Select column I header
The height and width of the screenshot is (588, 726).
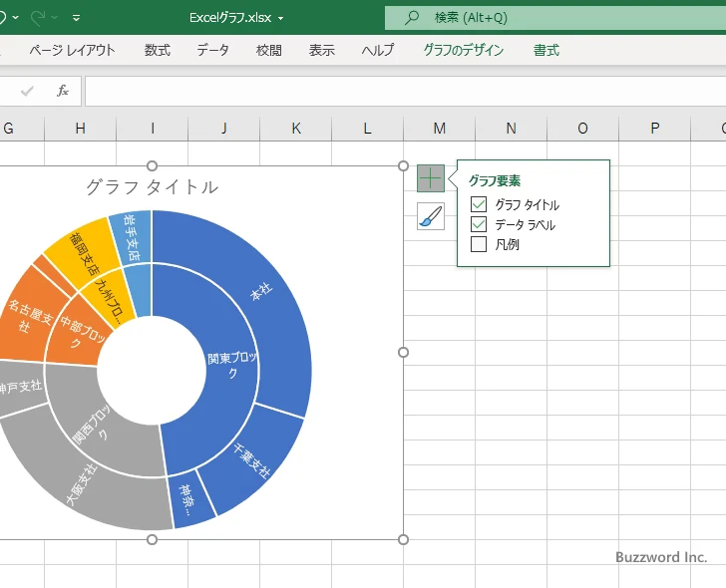(x=153, y=129)
